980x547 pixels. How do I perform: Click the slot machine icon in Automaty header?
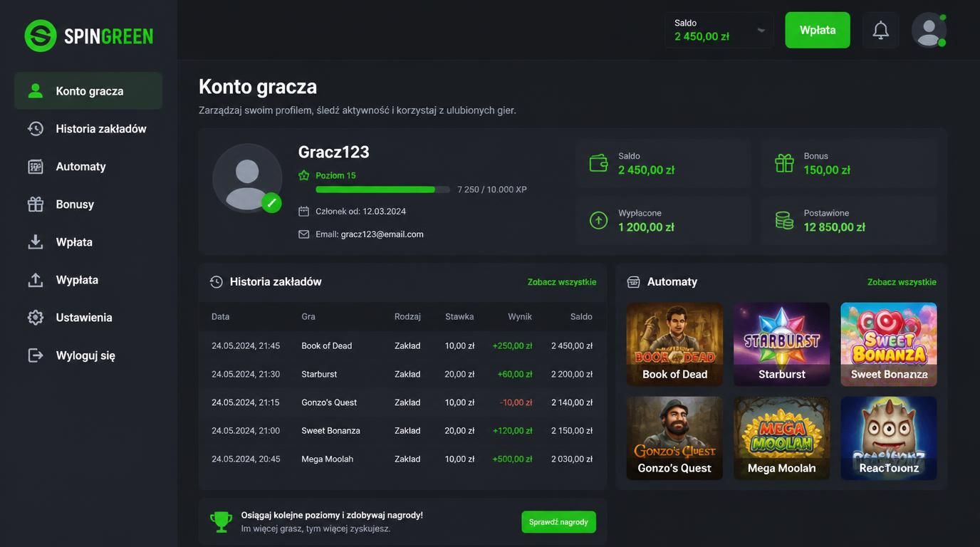633,282
